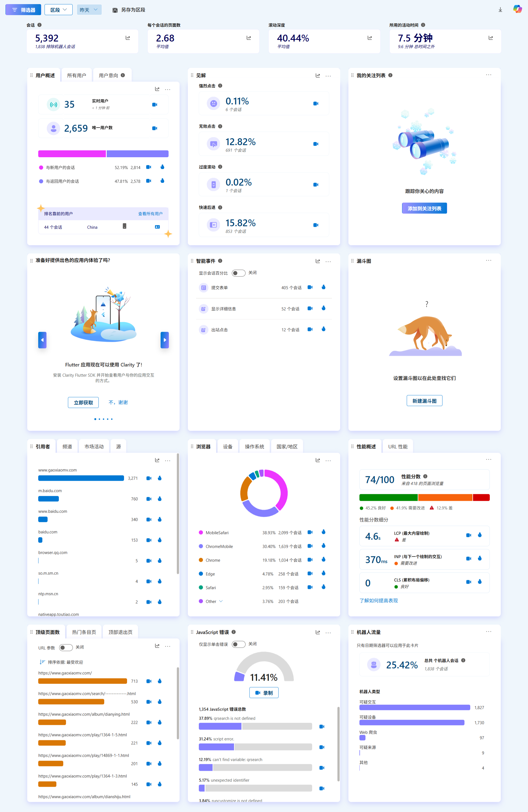The image size is (528, 812).
Task: Open more options on Funnels card
Action: 488,260
